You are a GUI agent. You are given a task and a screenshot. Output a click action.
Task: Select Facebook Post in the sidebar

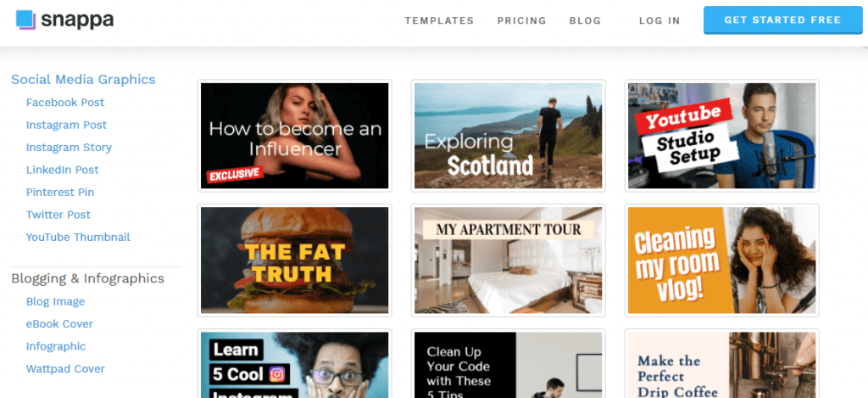tap(65, 103)
